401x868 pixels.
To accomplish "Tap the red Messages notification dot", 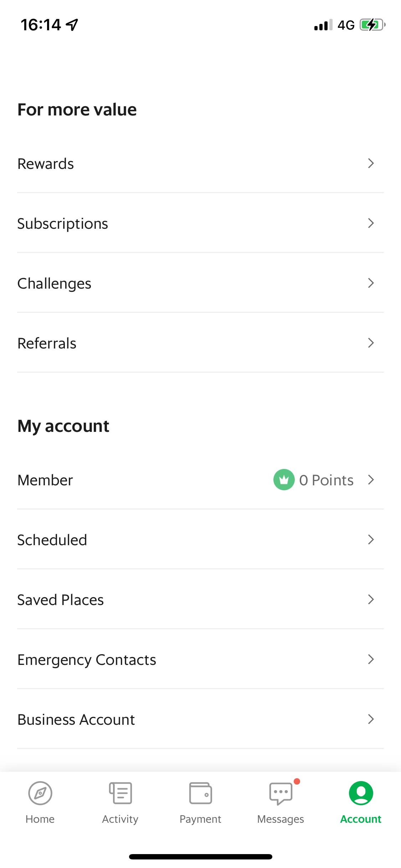I will tap(297, 781).
